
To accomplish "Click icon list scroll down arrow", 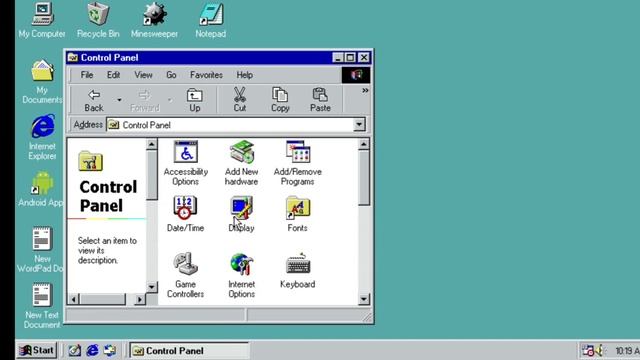I will pyautogui.click(x=364, y=299).
